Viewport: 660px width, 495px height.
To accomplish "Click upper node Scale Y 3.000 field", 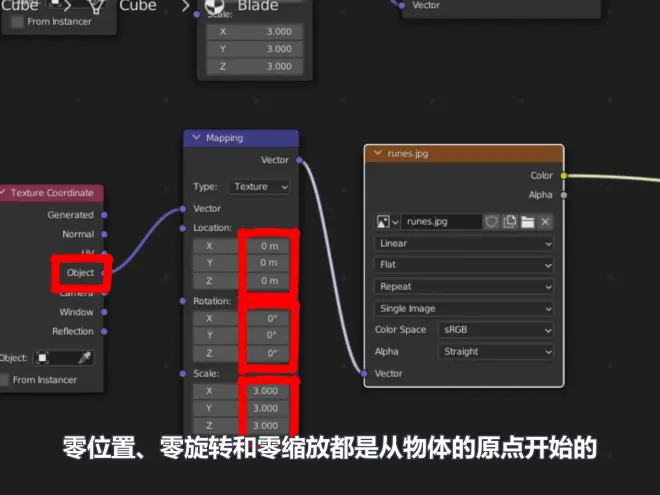I will tap(255, 49).
